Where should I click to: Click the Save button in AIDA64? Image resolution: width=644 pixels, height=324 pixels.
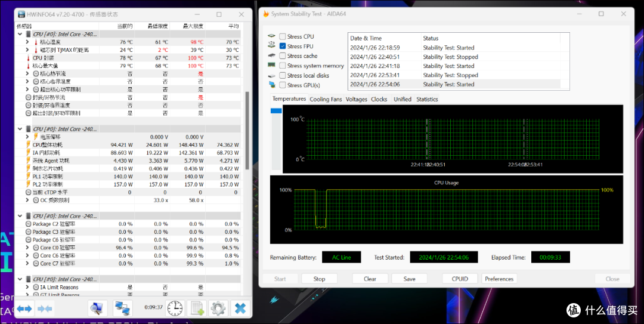pos(410,279)
